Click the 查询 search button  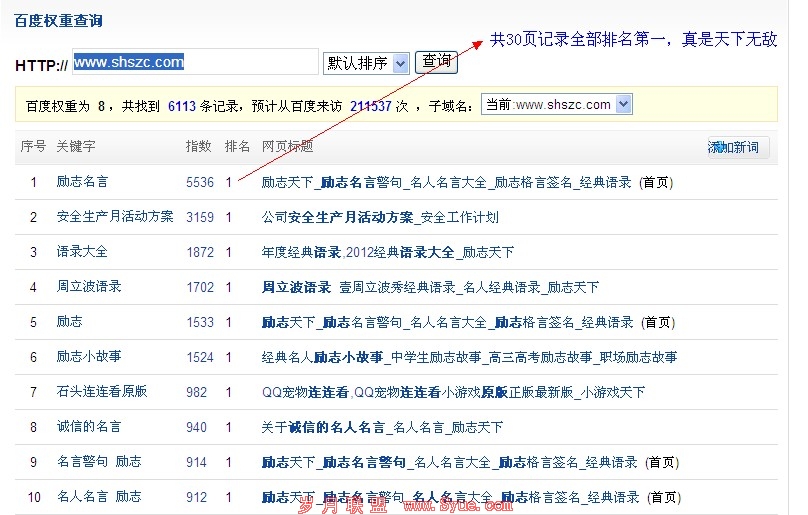[x=436, y=62]
